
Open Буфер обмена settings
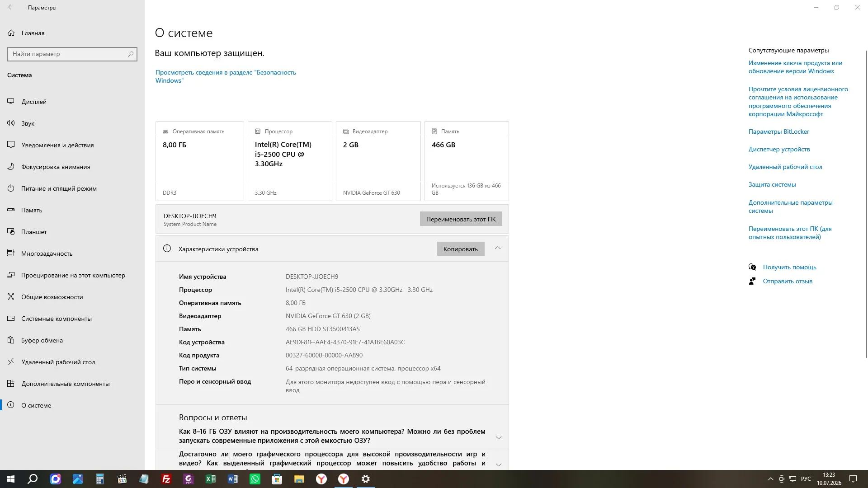[x=72, y=340]
